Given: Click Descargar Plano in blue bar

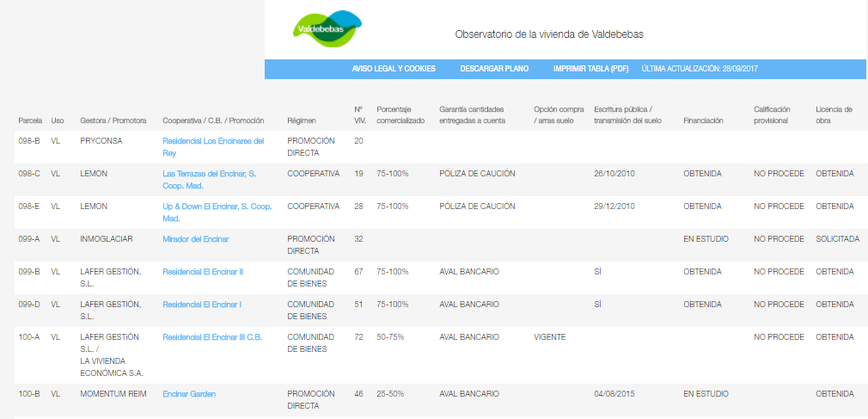Looking at the screenshot, I should click(494, 69).
